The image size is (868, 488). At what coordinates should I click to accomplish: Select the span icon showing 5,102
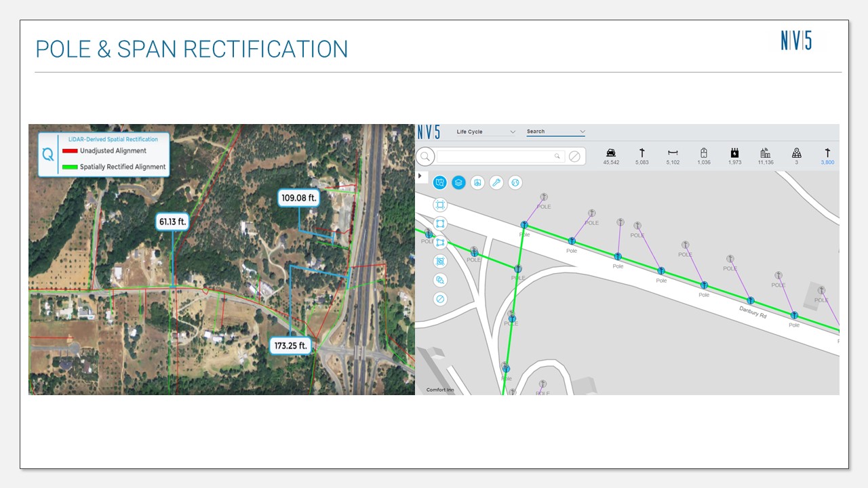pos(673,153)
